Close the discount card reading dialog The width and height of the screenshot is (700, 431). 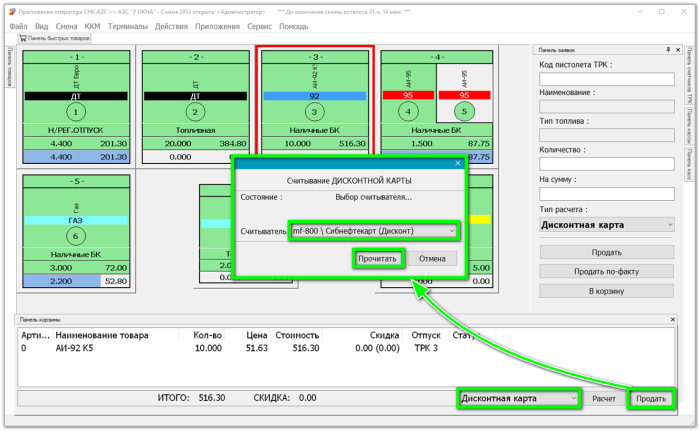[458, 163]
